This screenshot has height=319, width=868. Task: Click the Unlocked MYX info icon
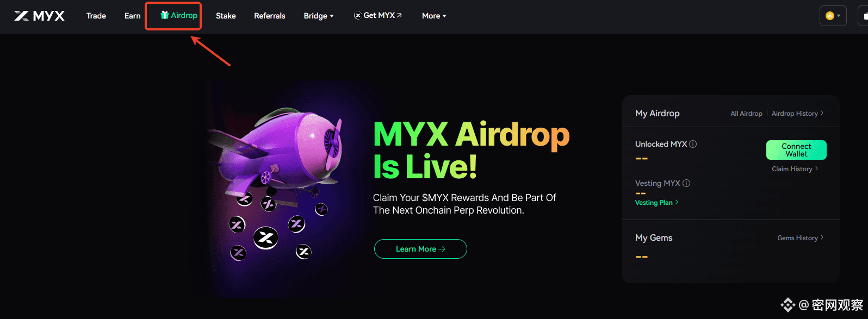(x=693, y=144)
